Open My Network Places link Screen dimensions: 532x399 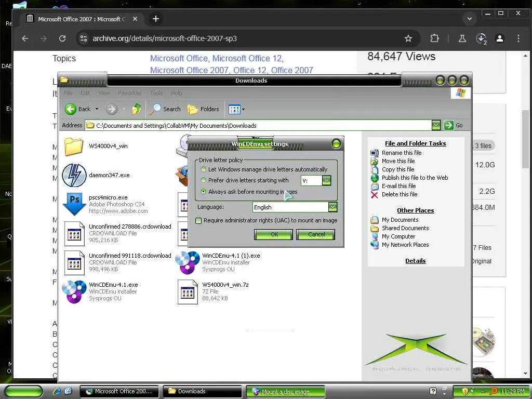(405, 245)
